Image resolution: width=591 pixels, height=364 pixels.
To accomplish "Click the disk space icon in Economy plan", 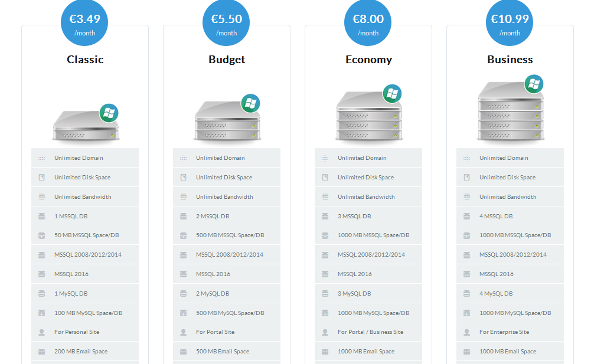I will click(x=325, y=177).
